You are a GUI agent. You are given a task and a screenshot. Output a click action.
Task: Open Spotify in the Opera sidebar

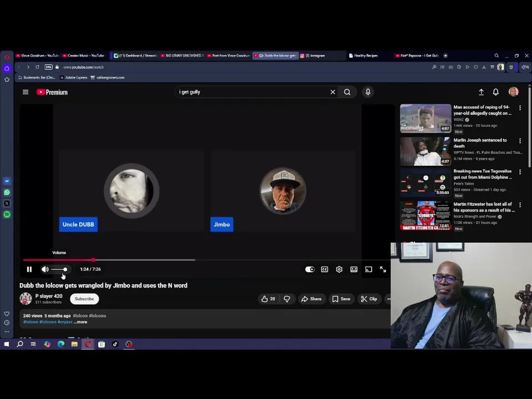click(x=7, y=214)
